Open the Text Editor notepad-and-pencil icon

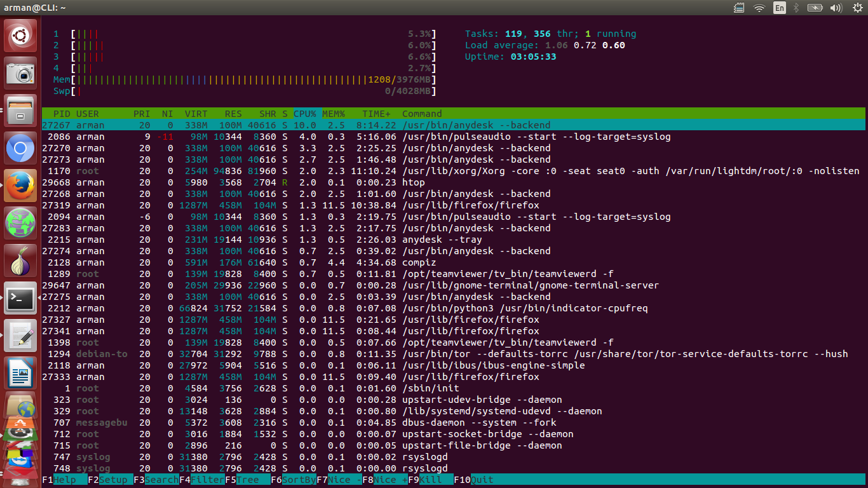(x=20, y=335)
